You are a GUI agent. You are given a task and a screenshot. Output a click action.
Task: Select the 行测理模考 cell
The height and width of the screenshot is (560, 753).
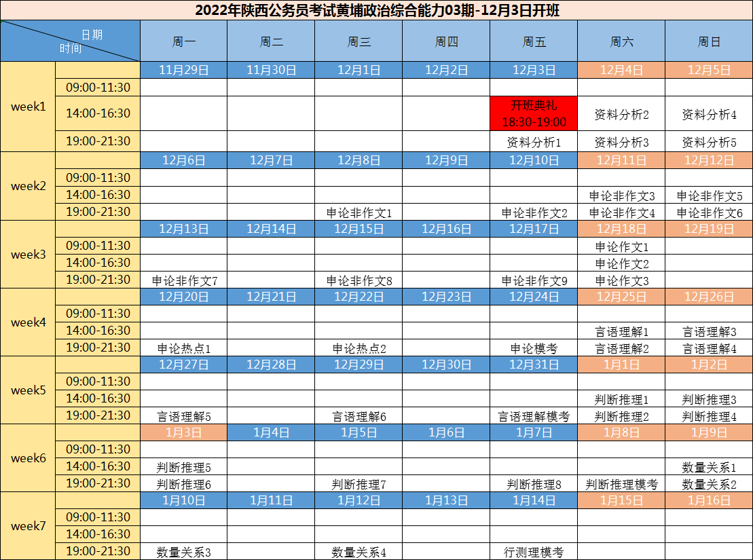click(x=534, y=552)
